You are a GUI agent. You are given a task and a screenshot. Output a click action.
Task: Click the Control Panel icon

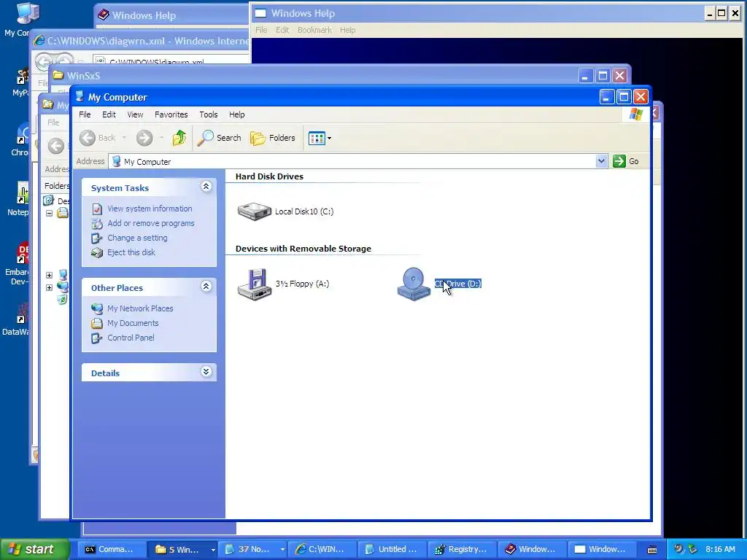pos(97,338)
